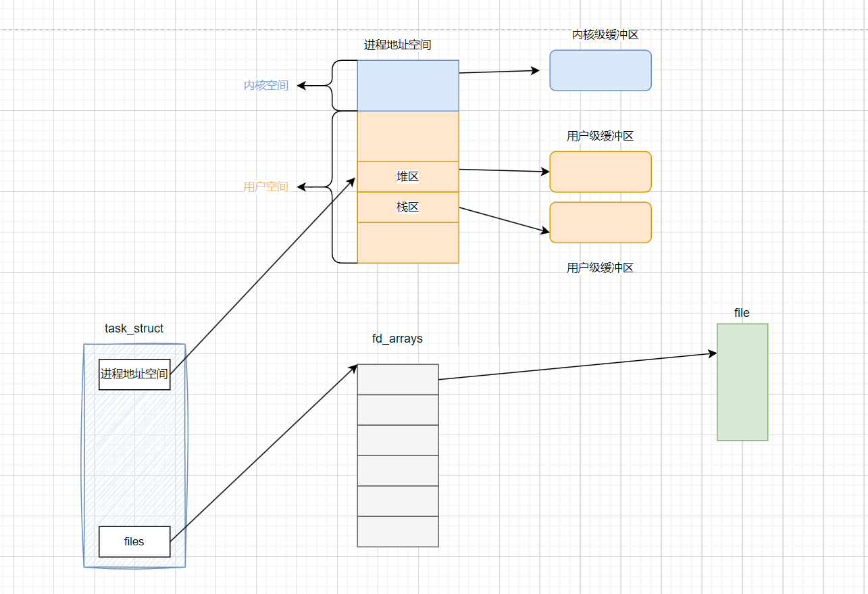Select the bottom cell of fd_arrays

[x=398, y=531]
